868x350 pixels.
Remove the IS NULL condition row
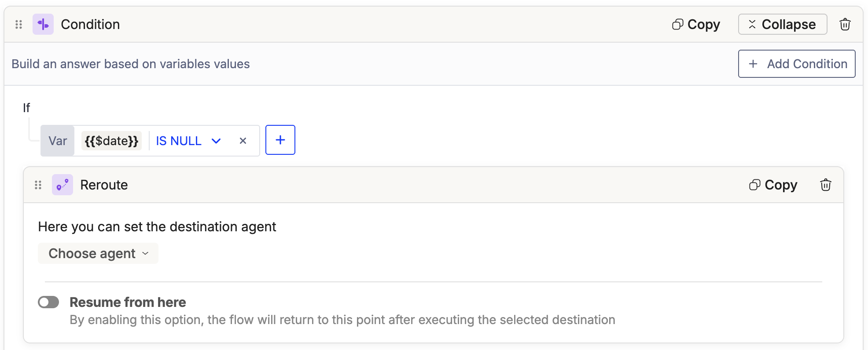(x=243, y=141)
